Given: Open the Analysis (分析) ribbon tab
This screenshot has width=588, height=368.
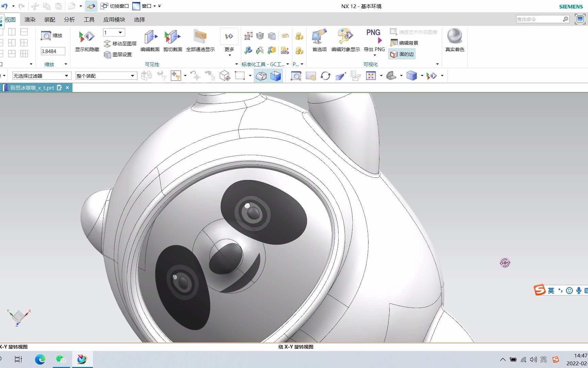Looking at the screenshot, I should (x=69, y=19).
